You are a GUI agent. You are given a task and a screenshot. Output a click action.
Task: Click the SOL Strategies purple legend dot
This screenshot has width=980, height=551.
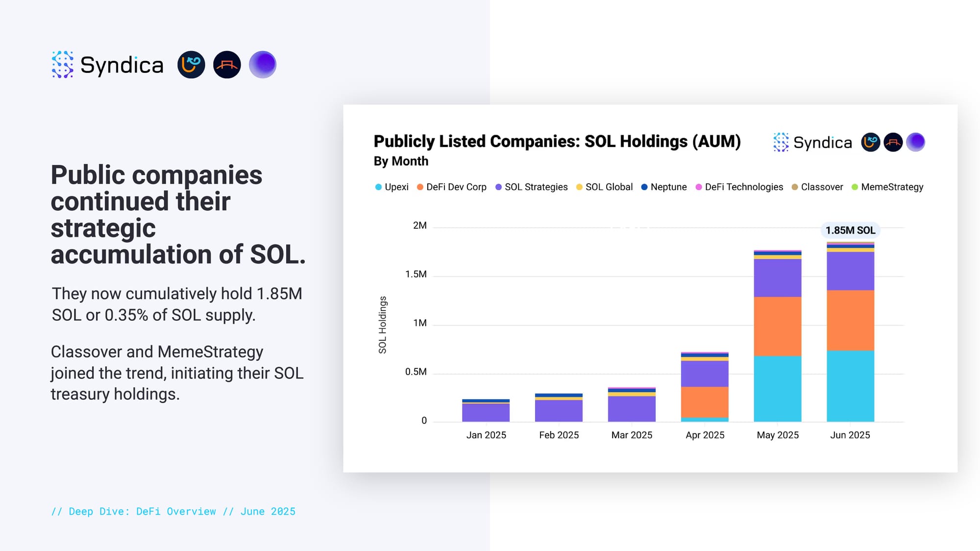(x=498, y=187)
